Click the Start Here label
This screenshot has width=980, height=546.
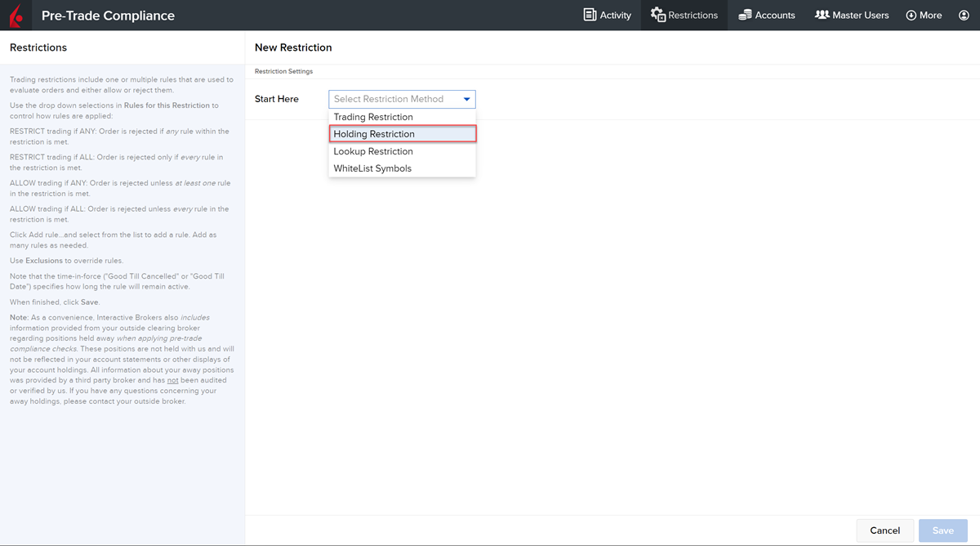tap(277, 99)
